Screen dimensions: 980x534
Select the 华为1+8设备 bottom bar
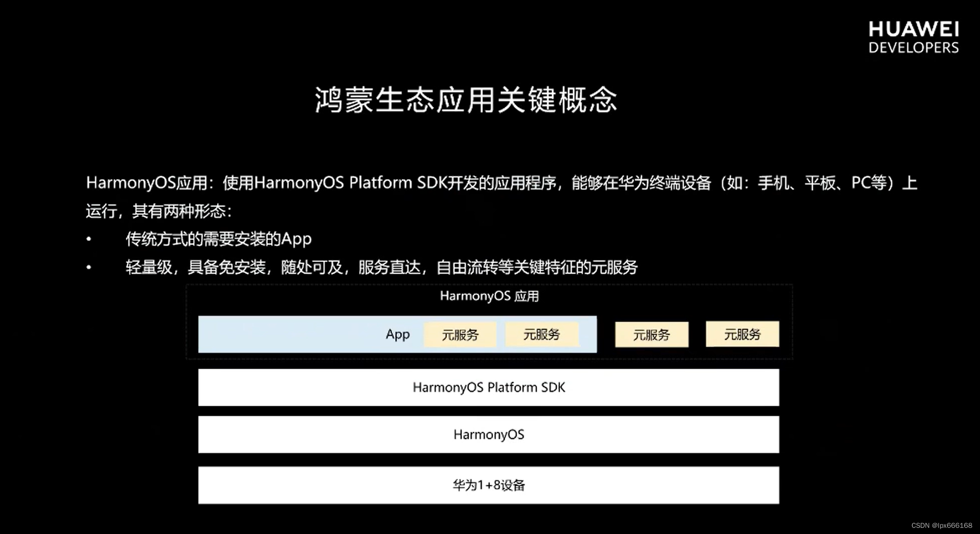point(488,485)
